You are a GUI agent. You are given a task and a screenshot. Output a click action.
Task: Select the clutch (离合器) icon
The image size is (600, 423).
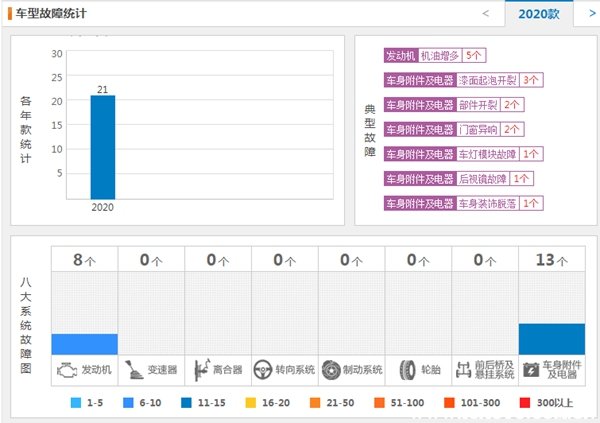click(200, 369)
